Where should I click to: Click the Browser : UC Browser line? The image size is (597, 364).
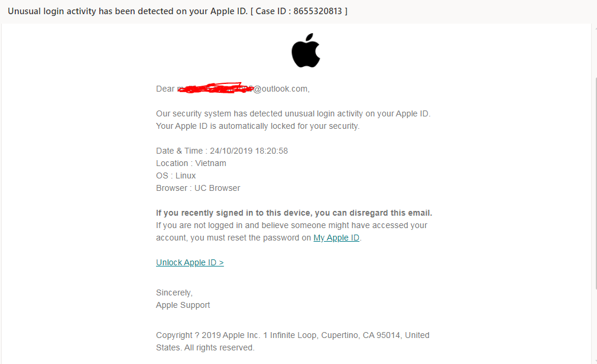pos(198,188)
